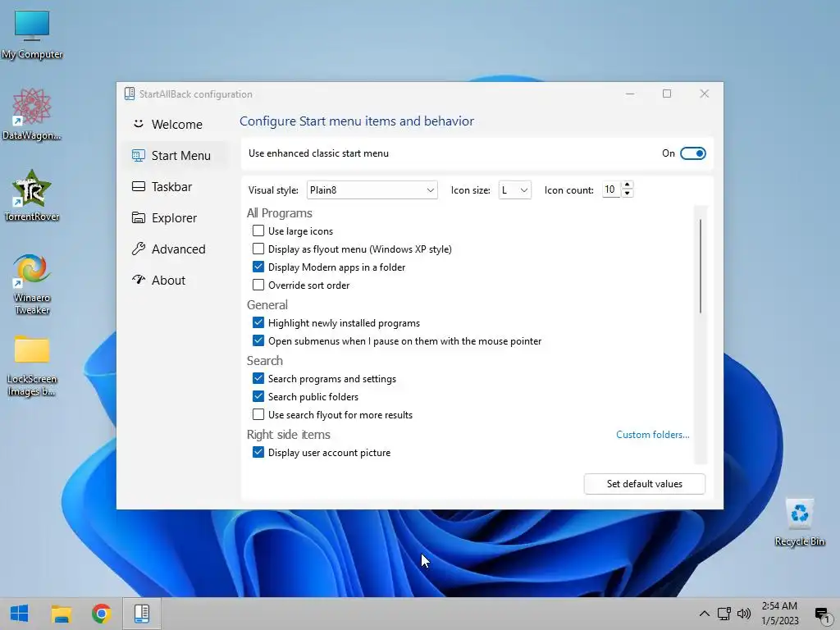Enable Display as flyout menu checkbox
This screenshot has height=630, width=840.
(x=258, y=249)
